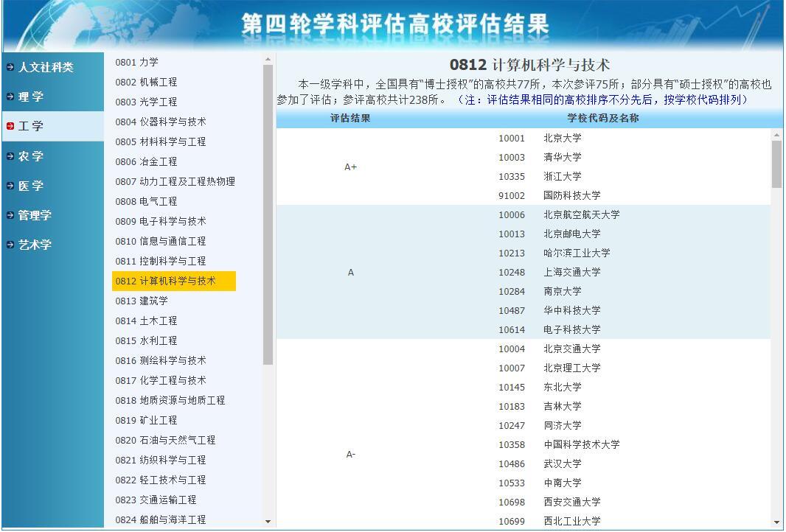Click the results table scrollbar down arrow
This screenshot has width=786, height=532.
point(776,522)
